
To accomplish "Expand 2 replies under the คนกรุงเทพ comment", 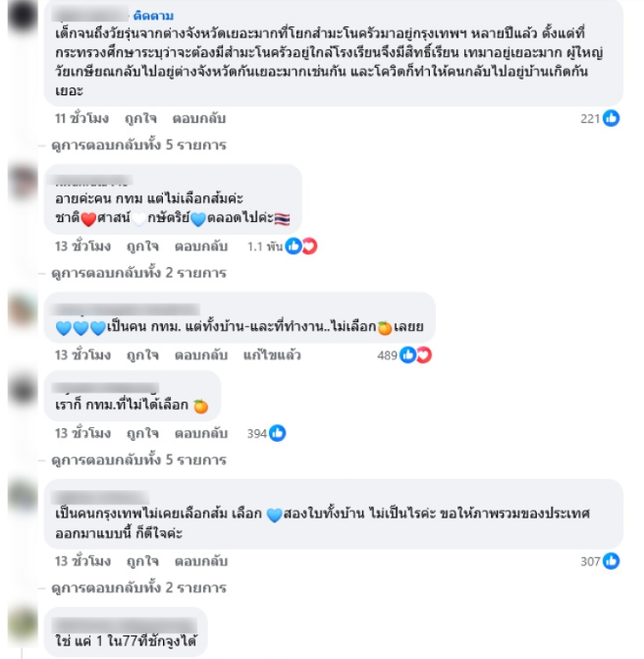I will [x=138, y=587].
